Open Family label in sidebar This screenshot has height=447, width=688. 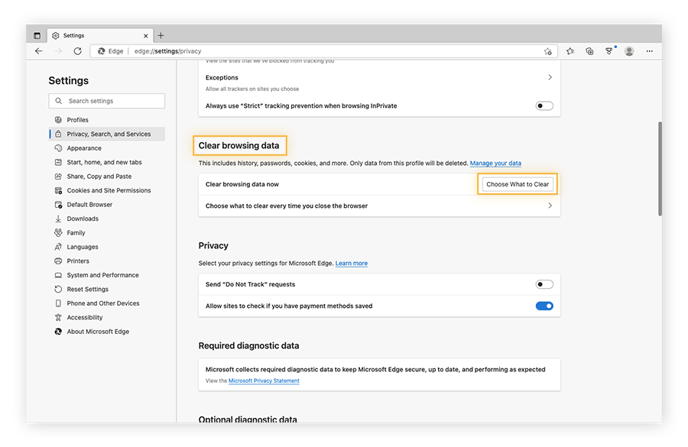(x=76, y=232)
